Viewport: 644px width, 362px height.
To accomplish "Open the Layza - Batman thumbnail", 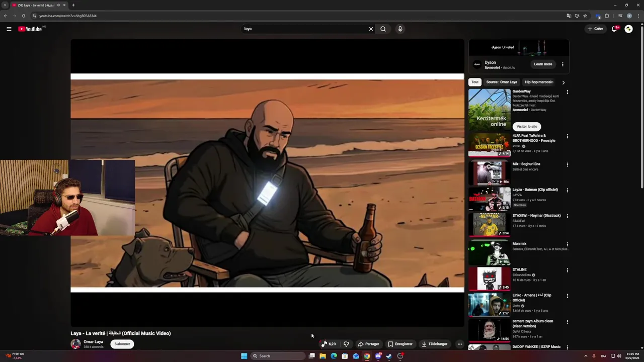I will point(490,199).
